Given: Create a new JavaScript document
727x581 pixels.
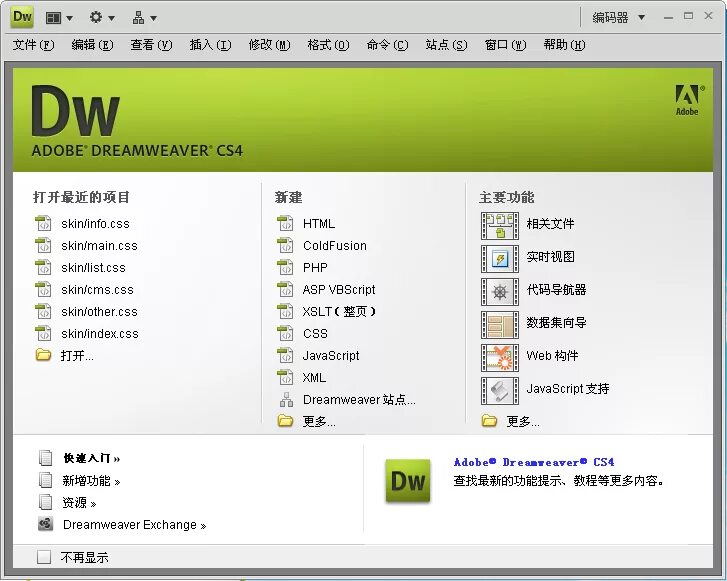Looking at the screenshot, I should (x=331, y=355).
